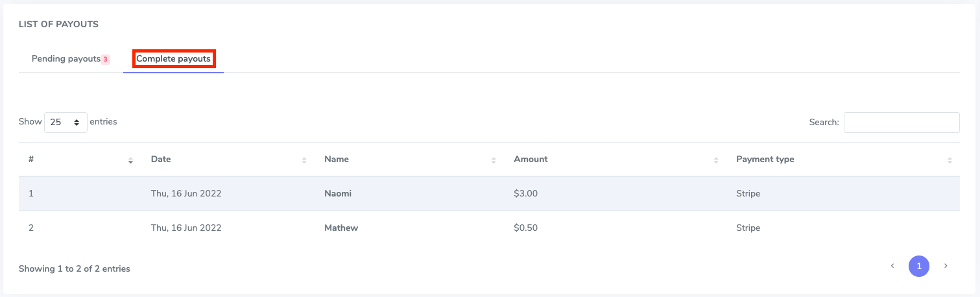This screenshot has width=980, height=297.
Task: Select the Complete payouts tab
Action: pos(173,59)
